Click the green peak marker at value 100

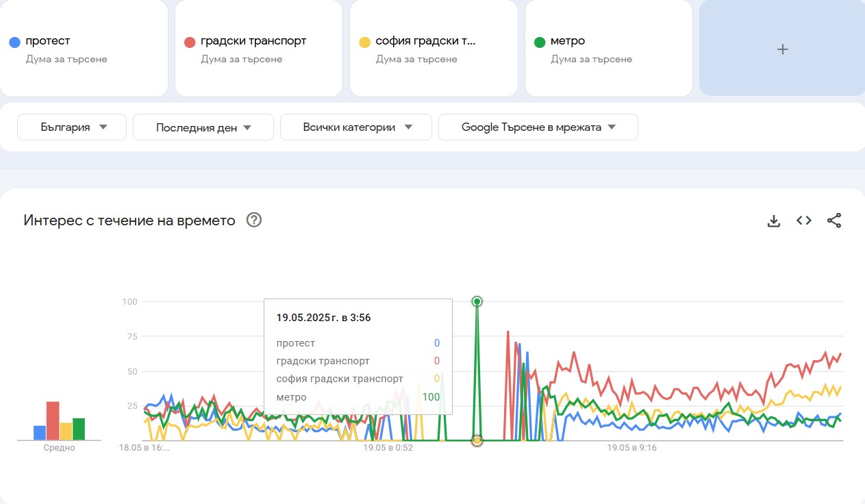(477, 301)
